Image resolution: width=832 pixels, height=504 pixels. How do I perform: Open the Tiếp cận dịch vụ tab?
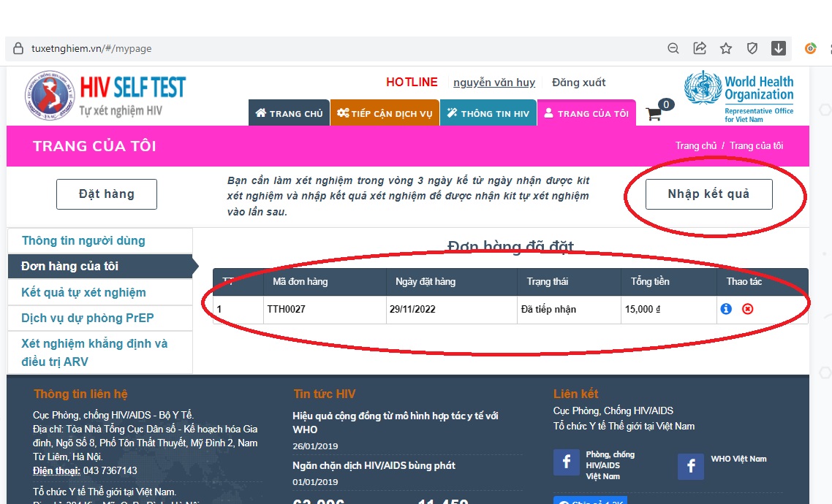[x=385, y=114]
